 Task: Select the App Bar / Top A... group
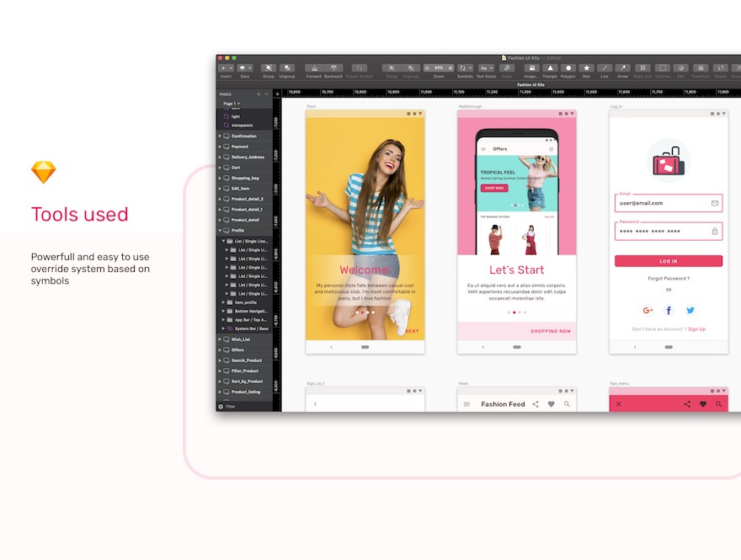click(245, 320)
